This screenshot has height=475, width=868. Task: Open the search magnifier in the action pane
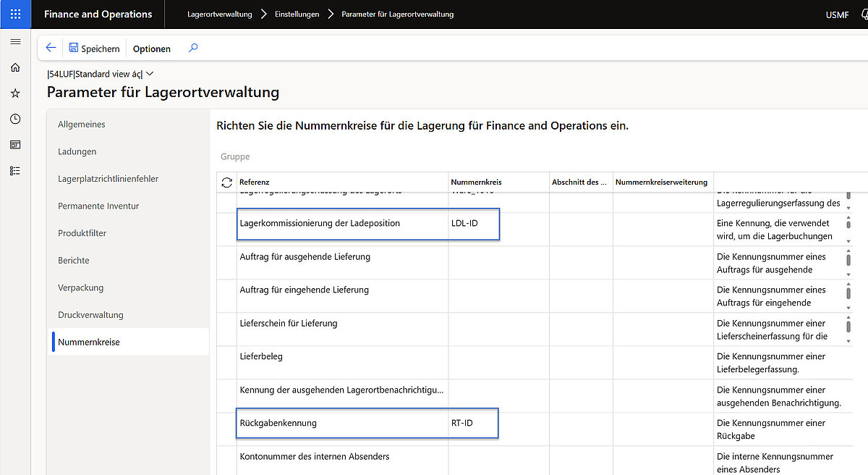(x=192, y=49)
